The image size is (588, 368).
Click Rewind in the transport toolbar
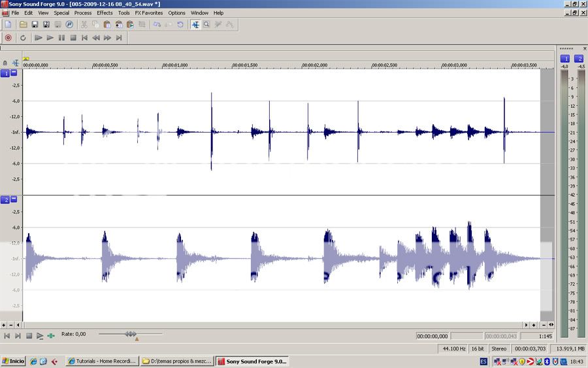click(96, 38)
